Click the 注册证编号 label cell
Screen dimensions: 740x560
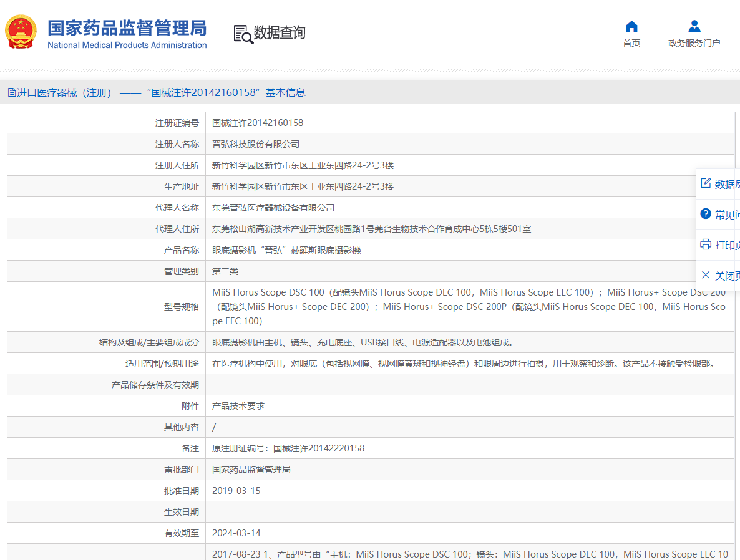tap(107, 123)
